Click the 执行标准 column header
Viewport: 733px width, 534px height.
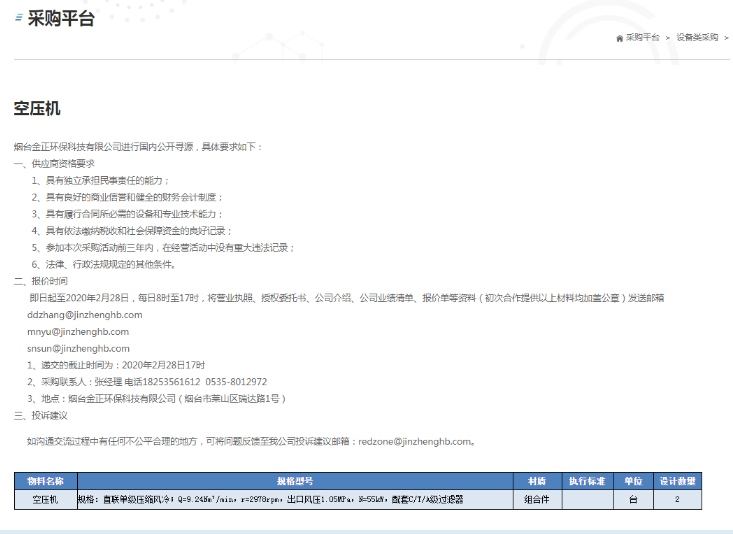click(x=586, y=481)
